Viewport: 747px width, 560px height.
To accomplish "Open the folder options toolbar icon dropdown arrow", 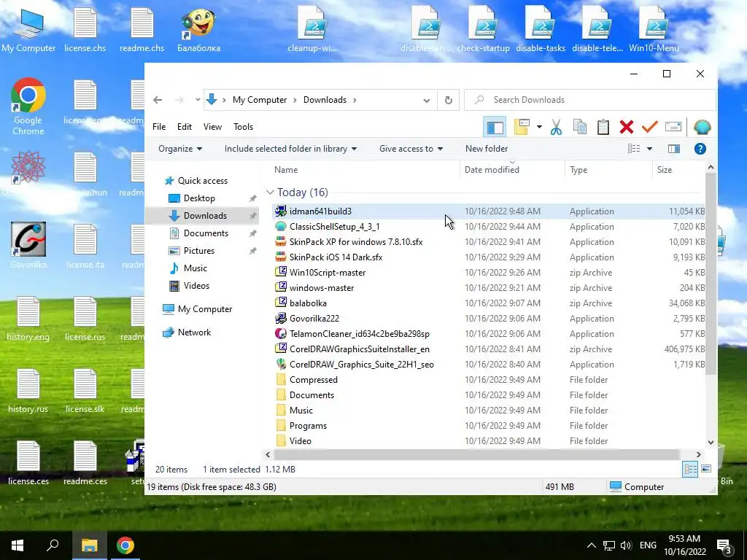I will pos(539,127).
